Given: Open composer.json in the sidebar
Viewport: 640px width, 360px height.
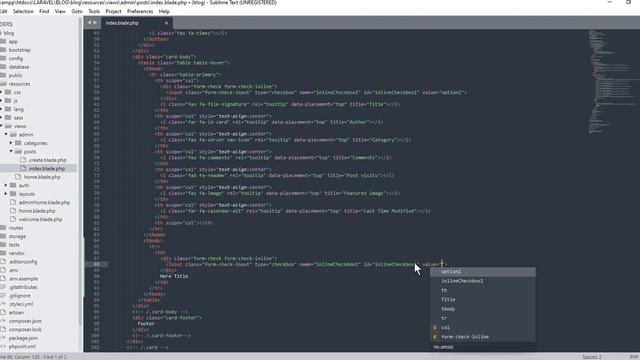Looking at the screenshot, I should [25, 321].
